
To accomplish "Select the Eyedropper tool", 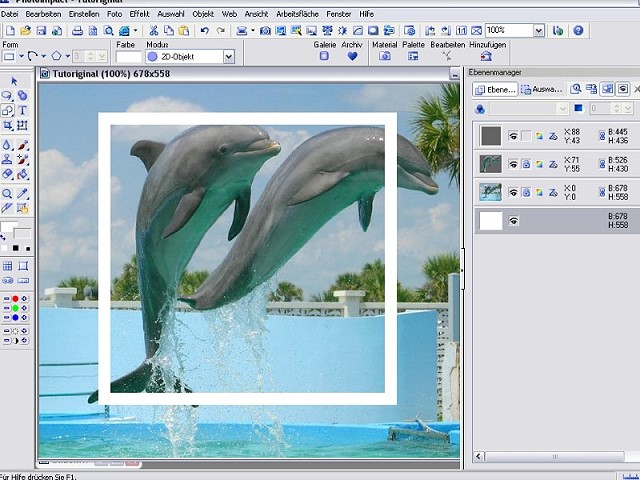I will [x=22, y=194].
